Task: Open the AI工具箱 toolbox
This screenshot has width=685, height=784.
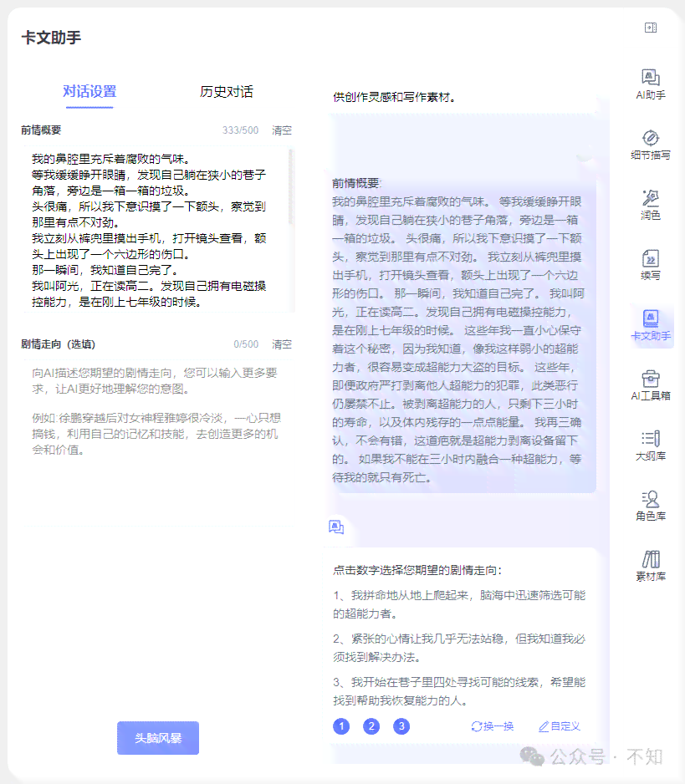Action: click(x=651, y=385)
